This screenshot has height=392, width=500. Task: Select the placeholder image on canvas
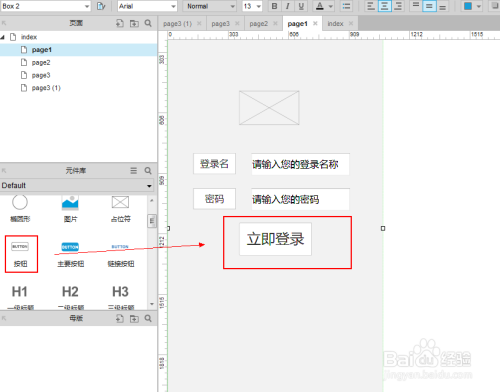coord(269,108)
